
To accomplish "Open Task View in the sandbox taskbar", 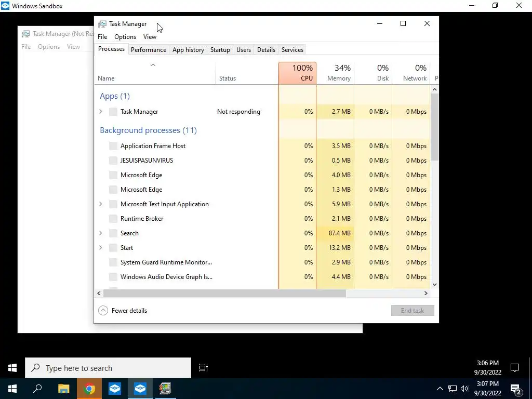I will (203, 368).
